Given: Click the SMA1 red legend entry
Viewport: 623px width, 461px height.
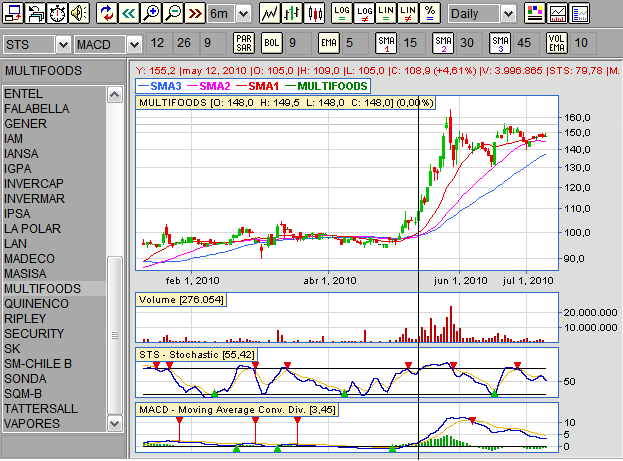Looking at the screenshot, I should [258, 86].
